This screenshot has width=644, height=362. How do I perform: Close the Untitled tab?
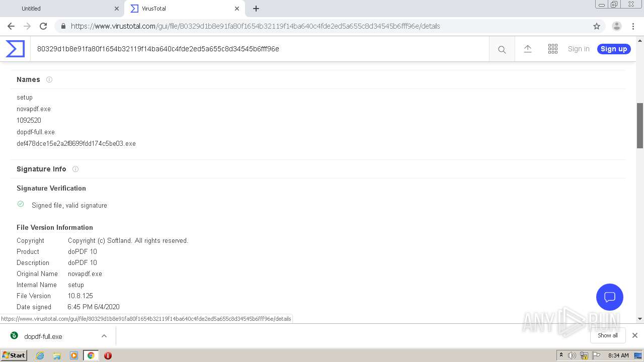click(x=117, y=9)
